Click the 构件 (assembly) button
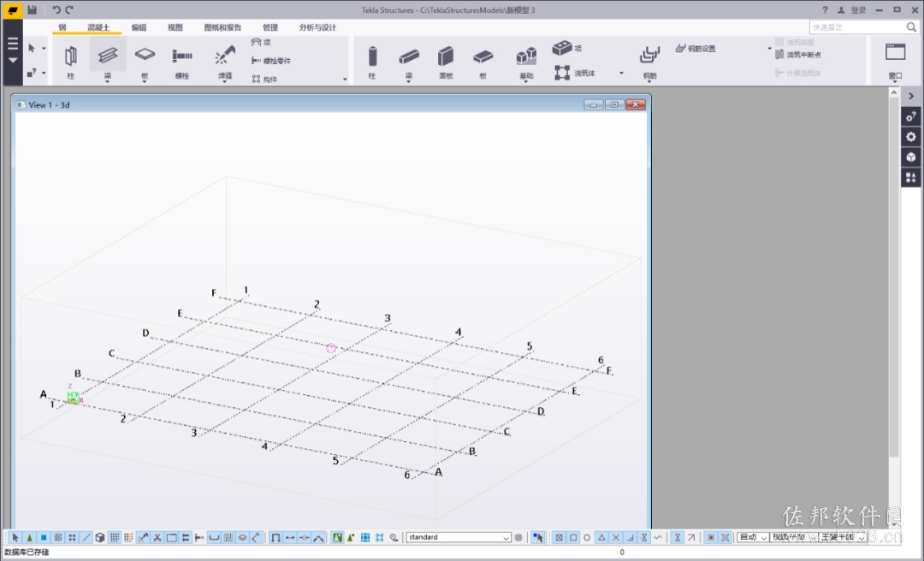The image size is (924, 561). tap(264, 79)
